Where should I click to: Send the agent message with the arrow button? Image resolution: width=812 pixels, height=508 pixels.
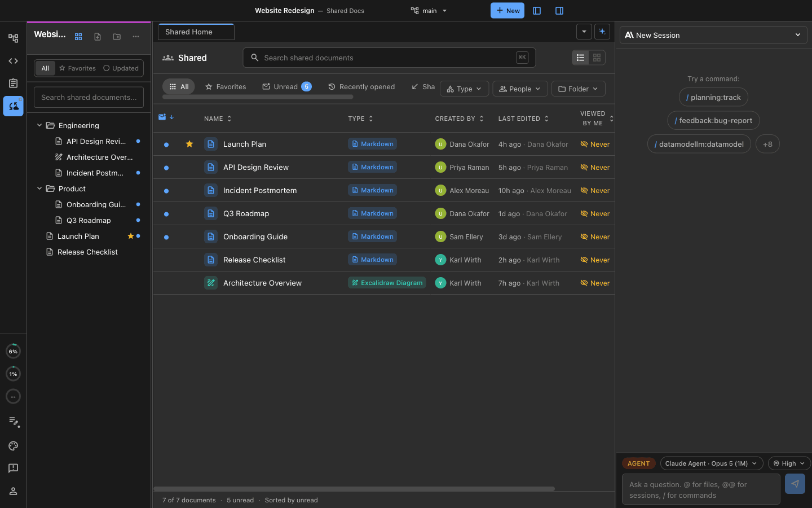(x=795, y=484)
